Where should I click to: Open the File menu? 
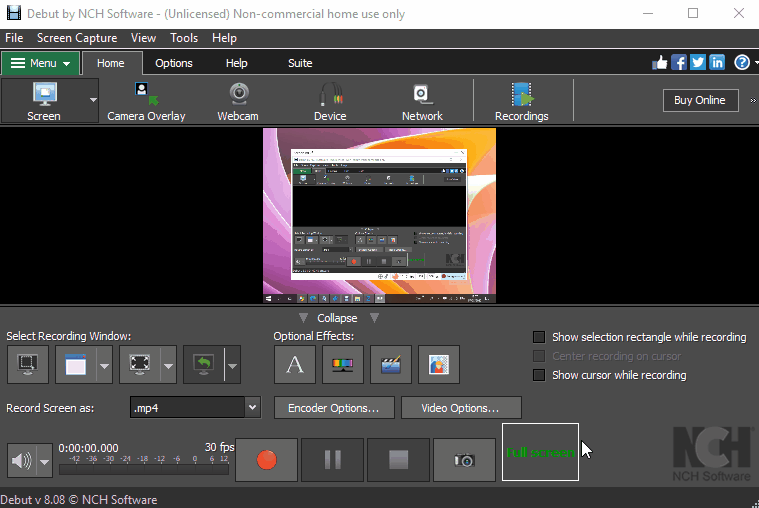tap(14, 38)
